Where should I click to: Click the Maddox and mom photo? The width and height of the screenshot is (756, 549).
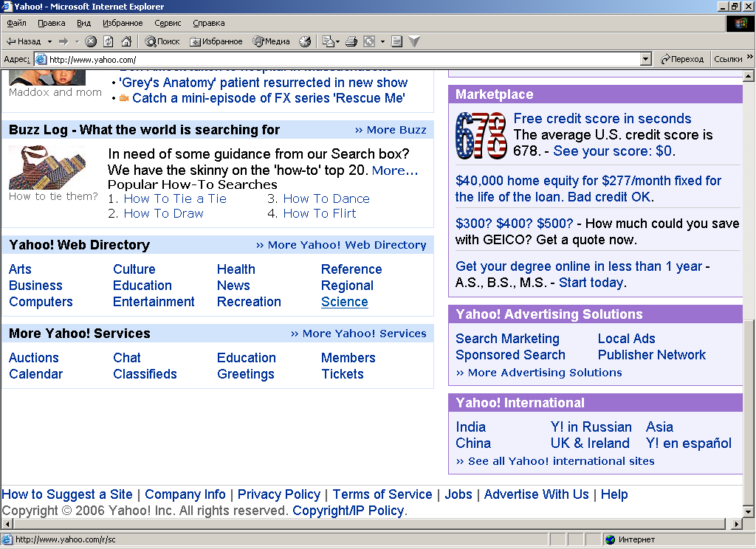click(x=47, y=77)
